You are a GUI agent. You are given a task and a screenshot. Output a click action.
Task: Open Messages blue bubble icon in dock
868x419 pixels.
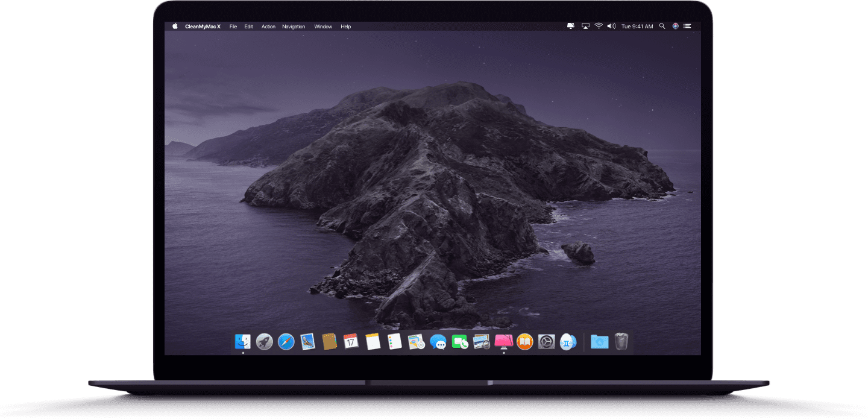pyautogui.click(x=438, y=342)
